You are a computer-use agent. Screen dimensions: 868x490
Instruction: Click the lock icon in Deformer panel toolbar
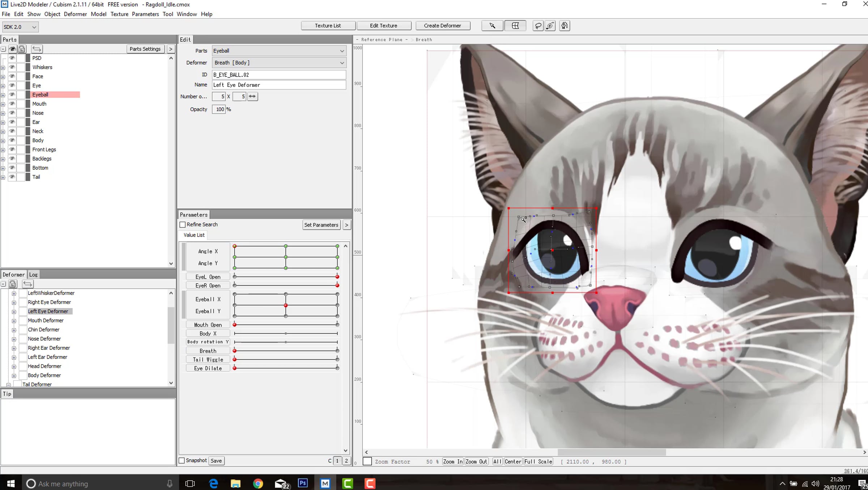coord(13,284)
